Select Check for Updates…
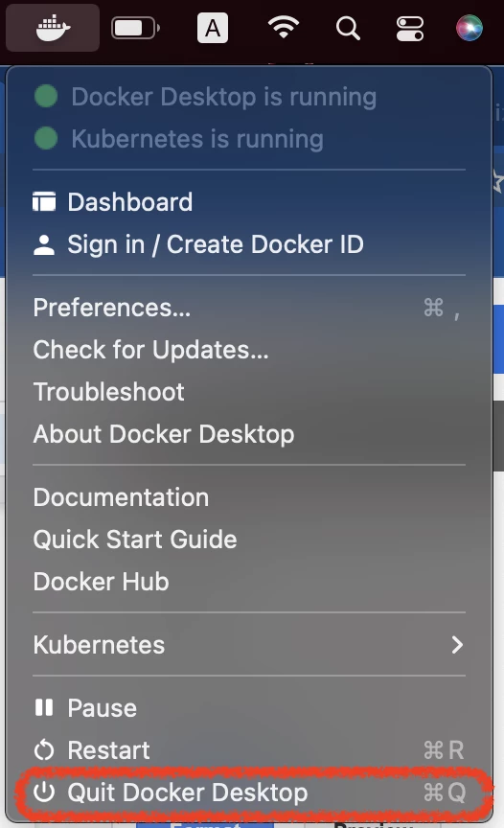The width and height of the screenshot is (504, 828). point(249,350)
